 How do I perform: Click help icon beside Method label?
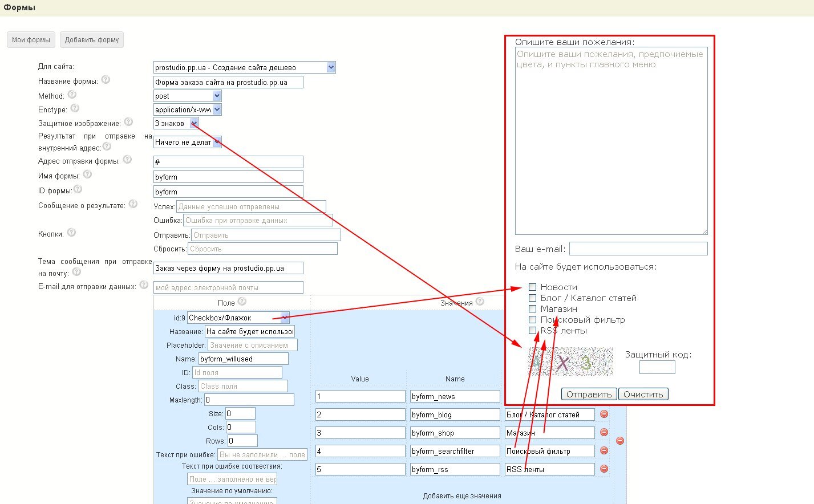72,95
